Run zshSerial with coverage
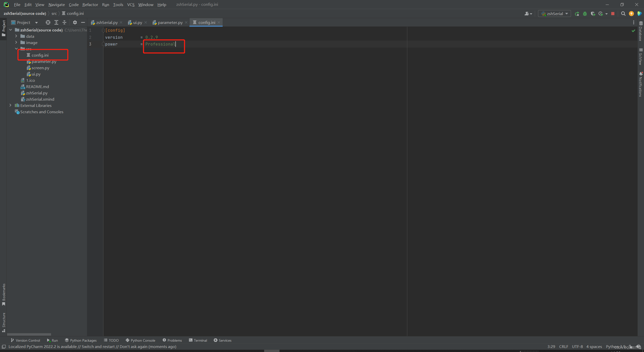Screen dimensions: 644x352 [593, 14]
